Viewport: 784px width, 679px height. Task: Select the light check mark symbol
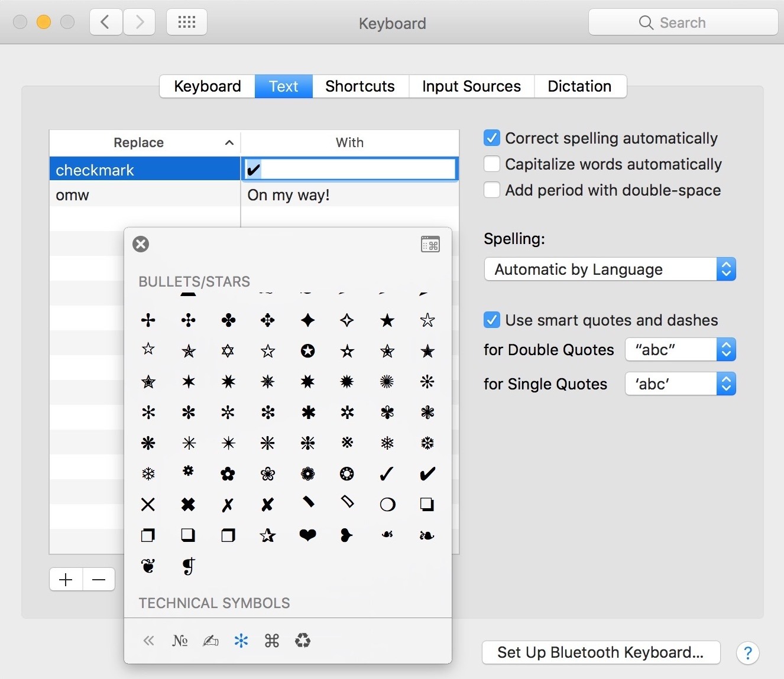pos(387,473)
